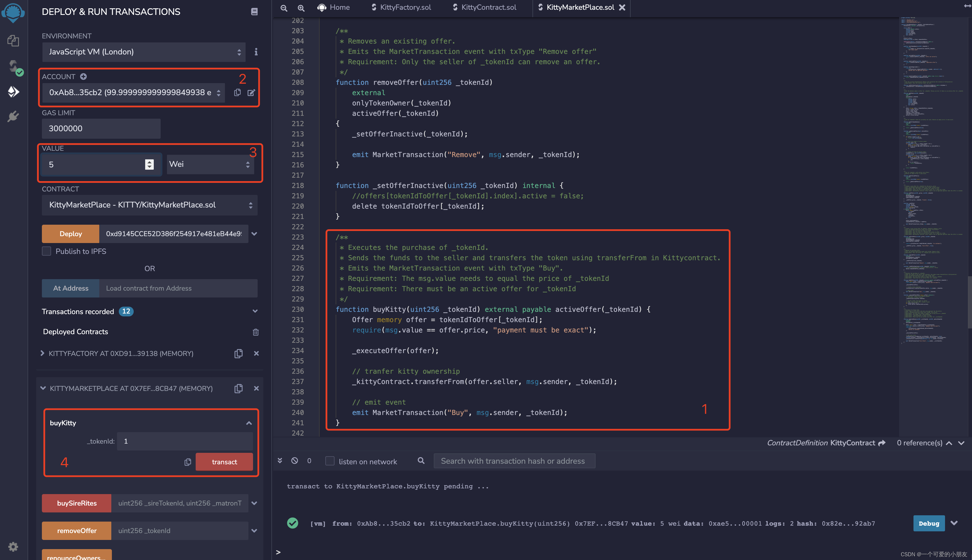Image resolution: width=972 pixels, height=560 pixels.
Task: Click the search/magnify icon in editor toolbar
Action: coord(298,8)
